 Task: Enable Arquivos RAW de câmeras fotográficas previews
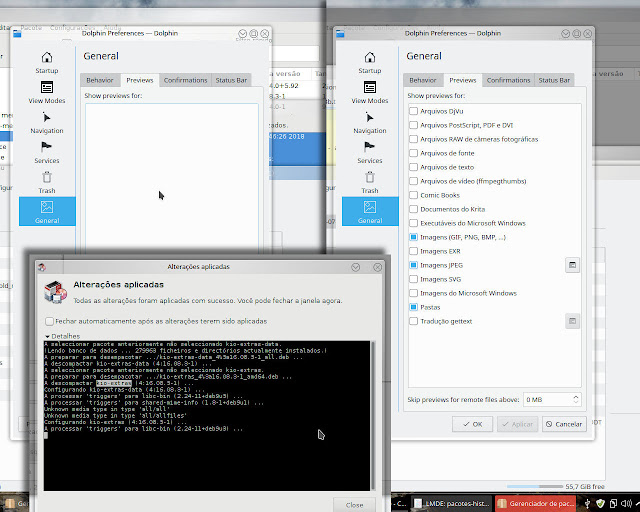click(413, 139)
